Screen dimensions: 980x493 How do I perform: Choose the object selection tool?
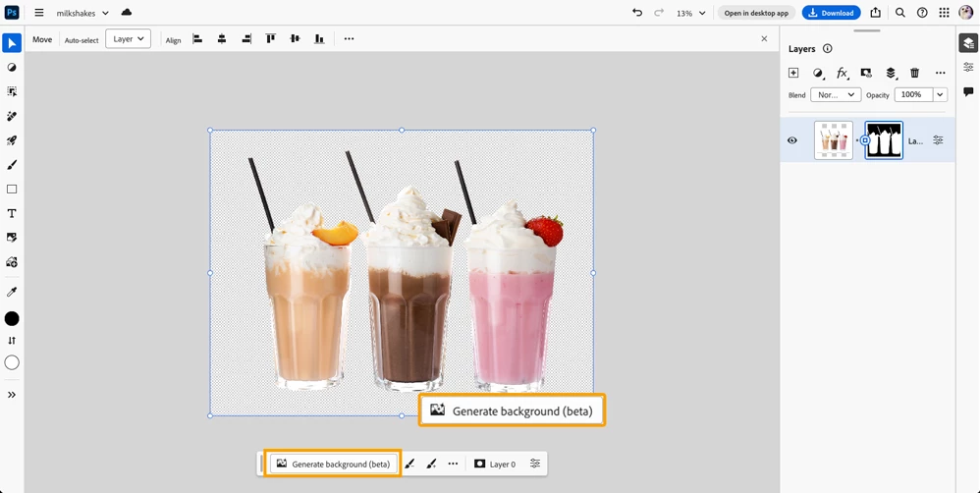(12, 91)
